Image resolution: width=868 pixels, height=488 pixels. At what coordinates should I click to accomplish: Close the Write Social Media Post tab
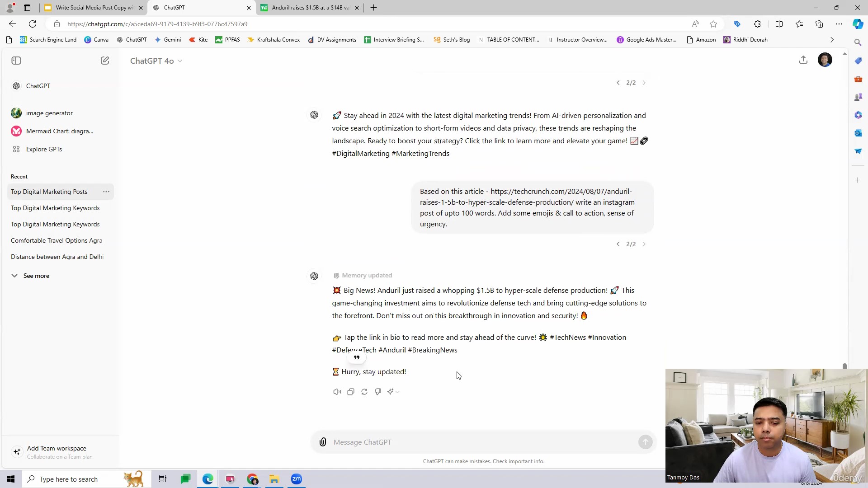click(x=141, y=8)
